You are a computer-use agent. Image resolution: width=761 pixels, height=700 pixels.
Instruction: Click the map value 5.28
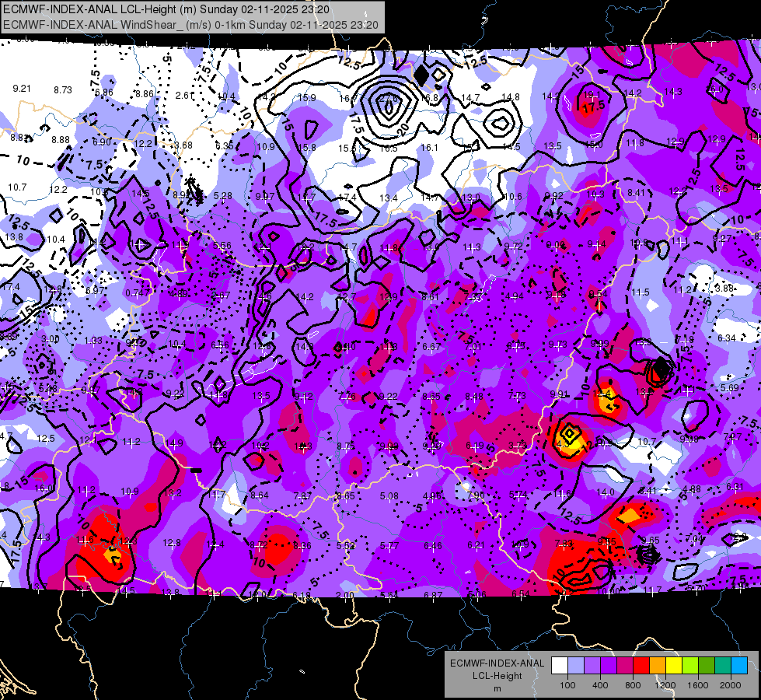[x=223, y=196]
